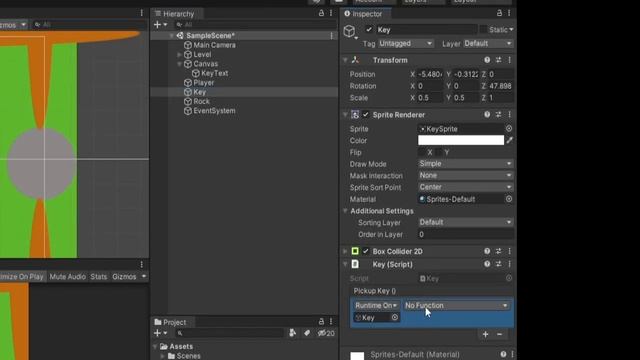The height and width of the screenshot is (360, 640).
Task: Lock the Project panel
Action: pyautogui.click(x=321, y=322)
